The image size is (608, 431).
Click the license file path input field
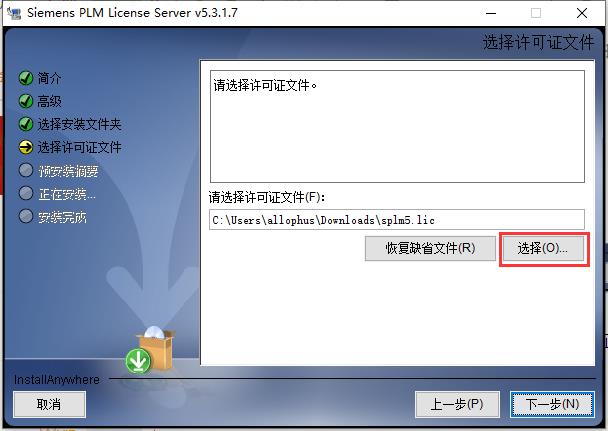397,220
